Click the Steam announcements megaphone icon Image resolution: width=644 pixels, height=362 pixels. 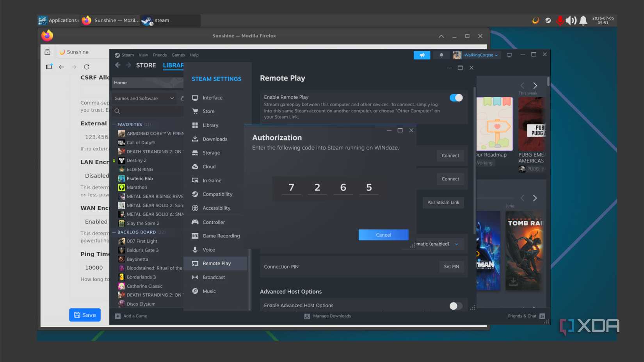[422, 55]
